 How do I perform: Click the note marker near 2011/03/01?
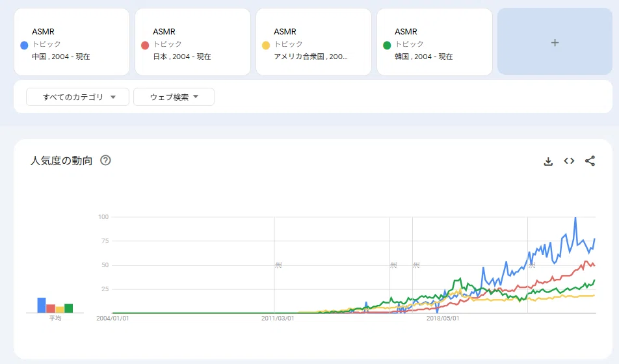(278, 265)
